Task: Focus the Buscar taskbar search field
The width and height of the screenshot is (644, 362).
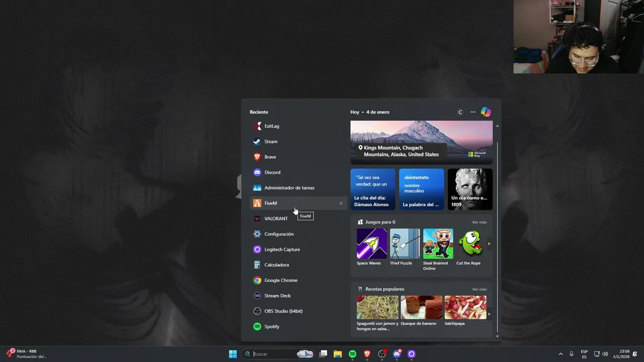Action: point(278,354)
